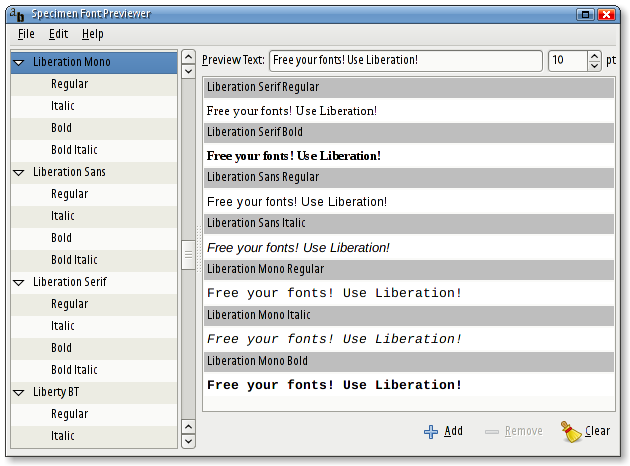Select the Liberation Mono Italic sample text

334,339
